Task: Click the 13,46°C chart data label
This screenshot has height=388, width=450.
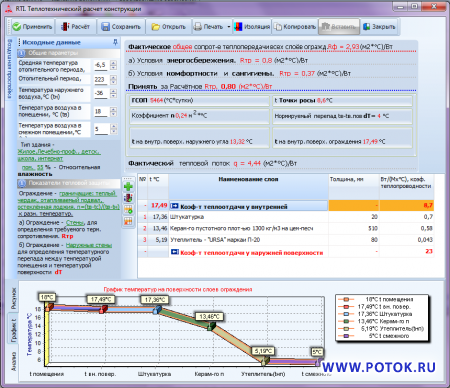Action: coord(209,316)
